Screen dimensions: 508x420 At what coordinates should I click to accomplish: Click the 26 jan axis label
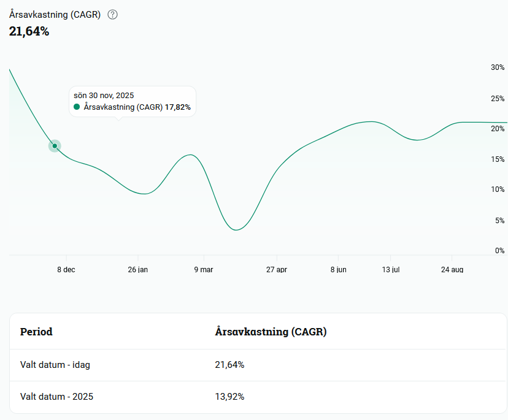click(x=137, y=269)
